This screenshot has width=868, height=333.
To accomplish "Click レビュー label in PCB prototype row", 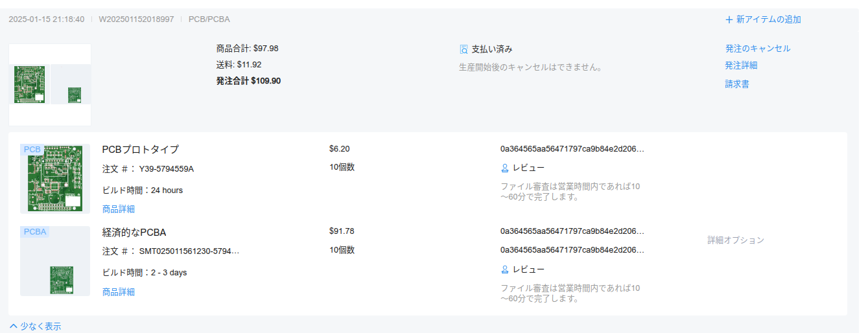I will pyautogui.click(x=528, y=168).
